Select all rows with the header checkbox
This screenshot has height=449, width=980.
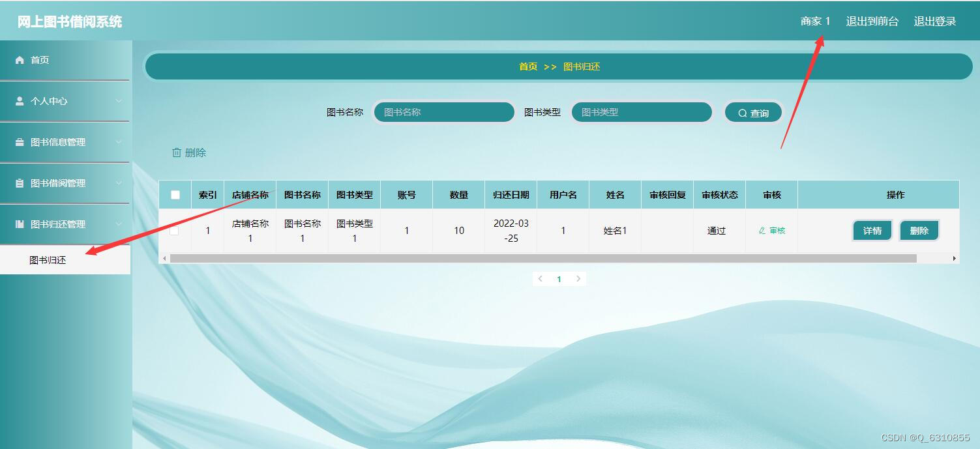175,195
